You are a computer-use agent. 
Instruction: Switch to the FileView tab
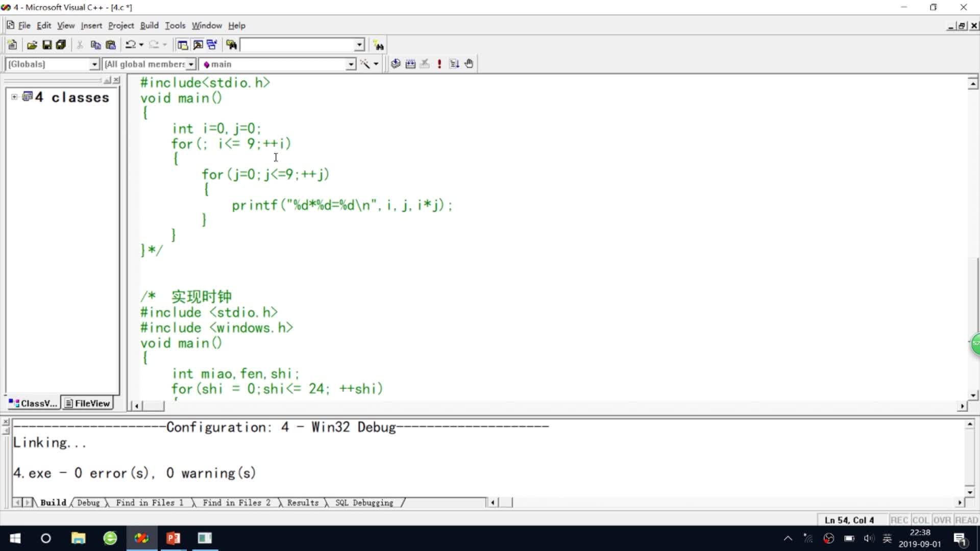(87, 404)
